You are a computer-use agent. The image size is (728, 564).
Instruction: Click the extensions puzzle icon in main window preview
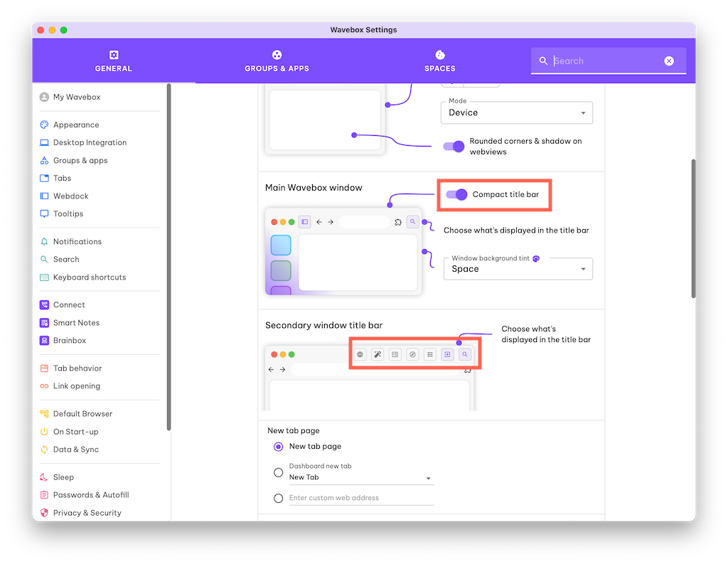(x=398, y=222)
